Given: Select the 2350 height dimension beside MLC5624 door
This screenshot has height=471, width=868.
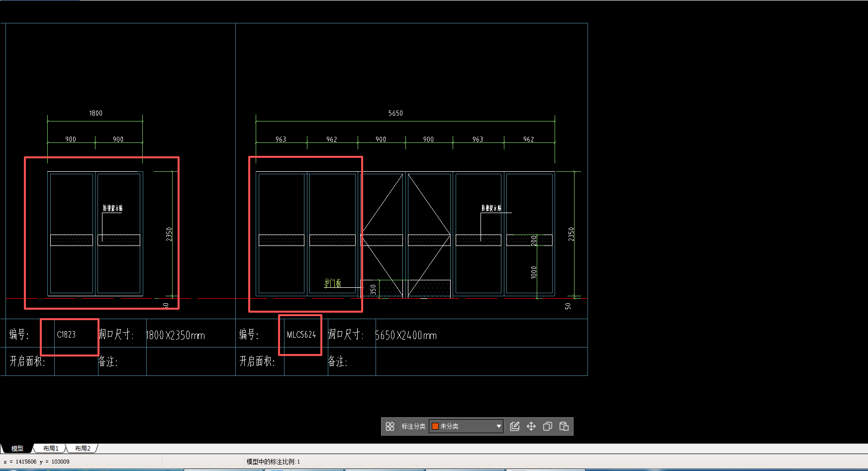Looking at the screenshot, I should 571,234.
